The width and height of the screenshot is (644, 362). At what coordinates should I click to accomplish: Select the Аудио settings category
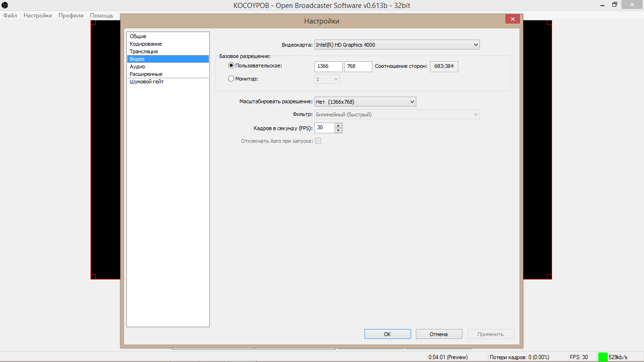point(168,66)
